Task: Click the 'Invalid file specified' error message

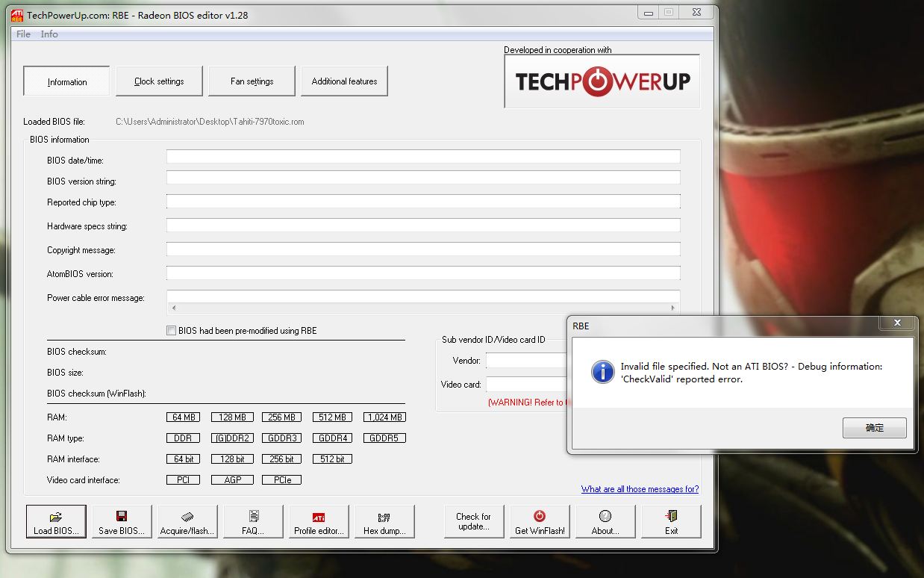Action: (x=751, y=373)
